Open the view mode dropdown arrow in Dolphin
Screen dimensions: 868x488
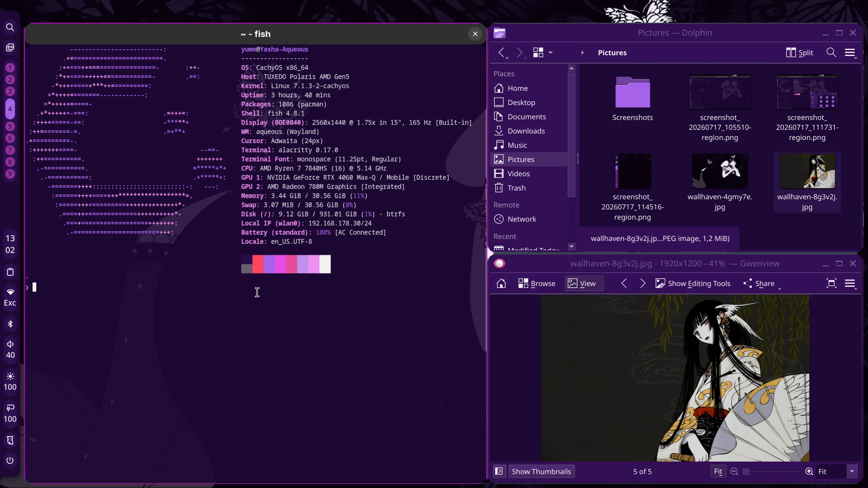pyautogui.click(x=551, y=53)
